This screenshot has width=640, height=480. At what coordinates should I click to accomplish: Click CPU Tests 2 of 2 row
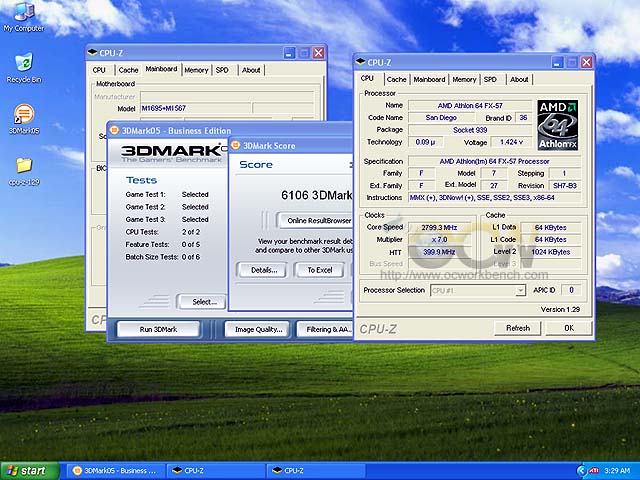(x=163, y=232)
